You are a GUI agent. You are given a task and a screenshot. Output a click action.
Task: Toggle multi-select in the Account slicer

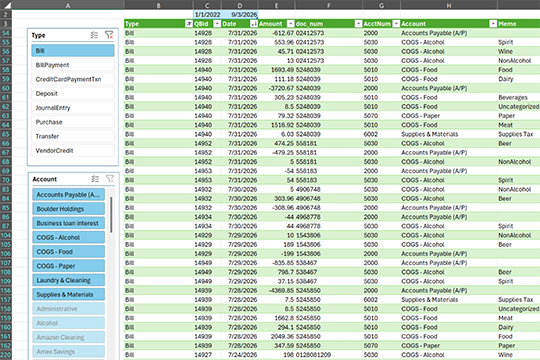[x=95, y=179]
